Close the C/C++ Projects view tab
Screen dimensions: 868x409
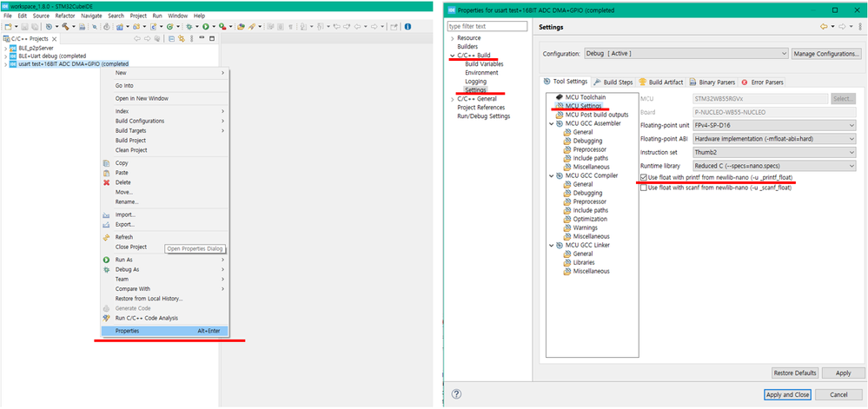(54, 39)
